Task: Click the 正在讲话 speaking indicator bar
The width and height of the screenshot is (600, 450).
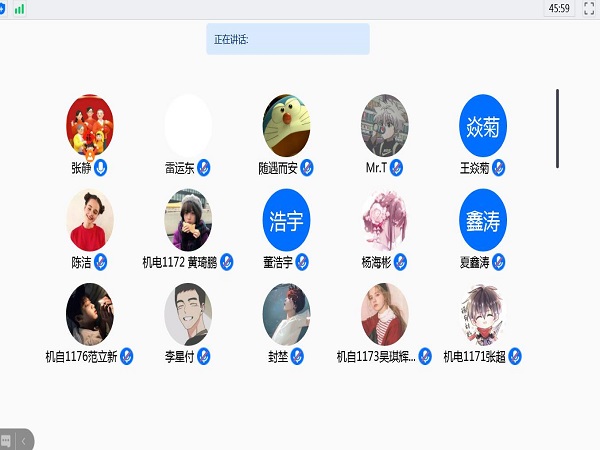Action: click(288, 39)
